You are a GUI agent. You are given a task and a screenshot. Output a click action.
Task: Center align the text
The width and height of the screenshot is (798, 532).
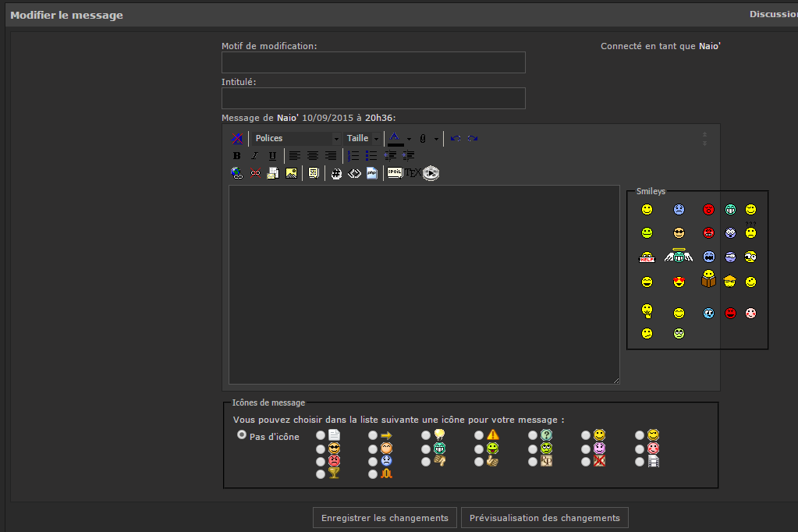[x=313, y=156]
